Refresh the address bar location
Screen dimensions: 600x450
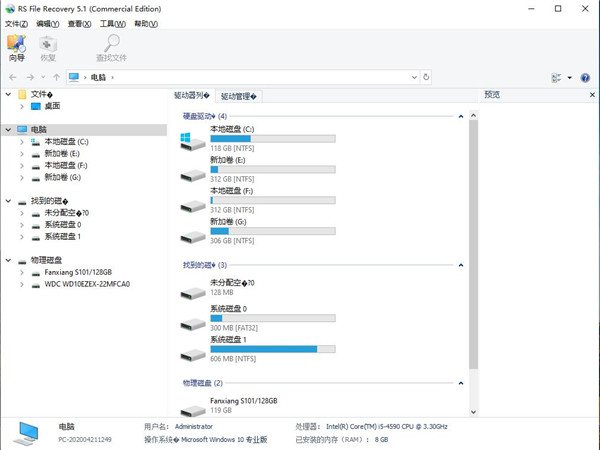coord(426,77)
